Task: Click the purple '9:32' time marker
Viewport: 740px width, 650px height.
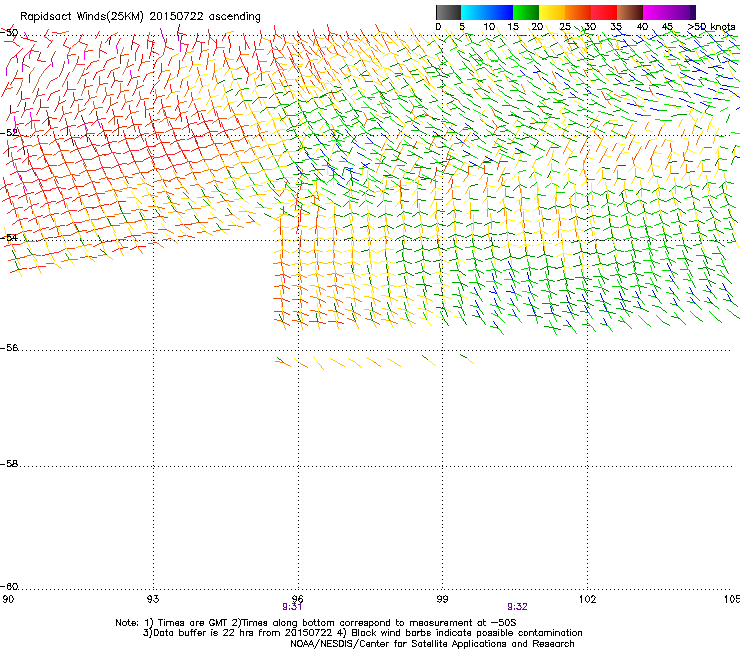Action: pos(517,607)
